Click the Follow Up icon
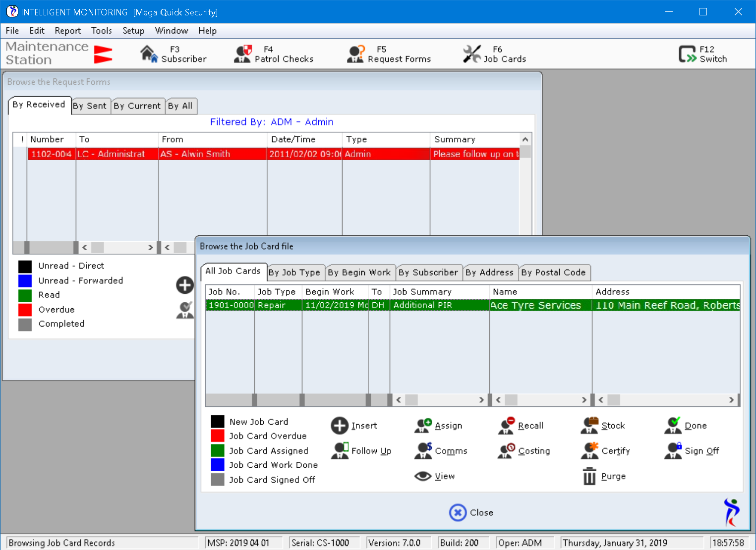 point(341,450)
